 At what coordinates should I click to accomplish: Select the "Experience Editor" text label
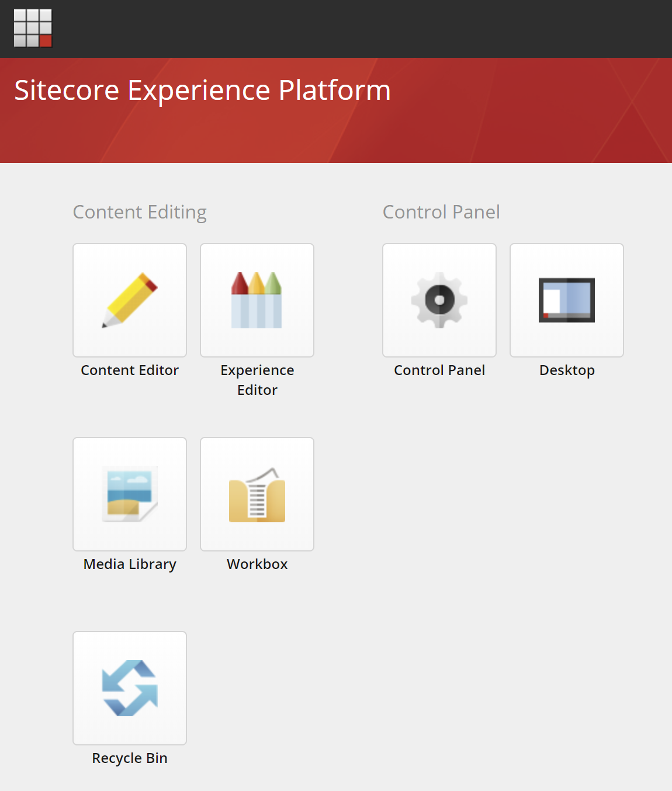click(257, 380)
